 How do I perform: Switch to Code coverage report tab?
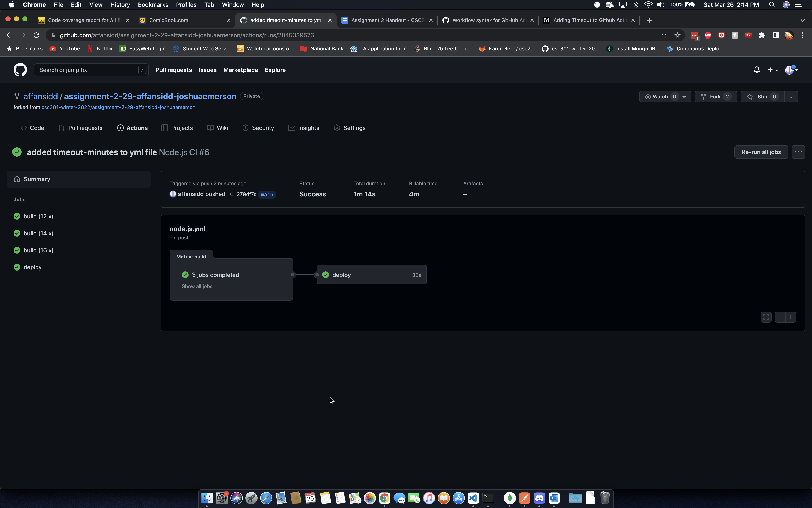84,20
